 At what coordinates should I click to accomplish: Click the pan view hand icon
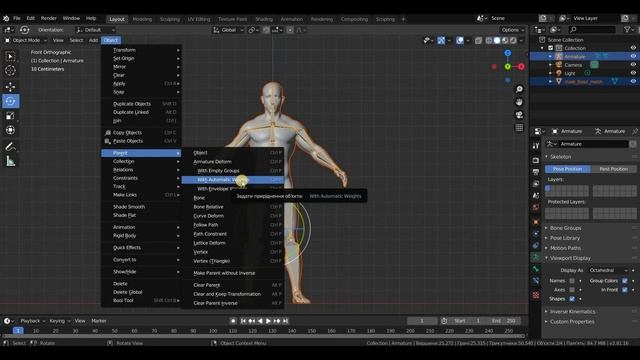click(519, 102)
